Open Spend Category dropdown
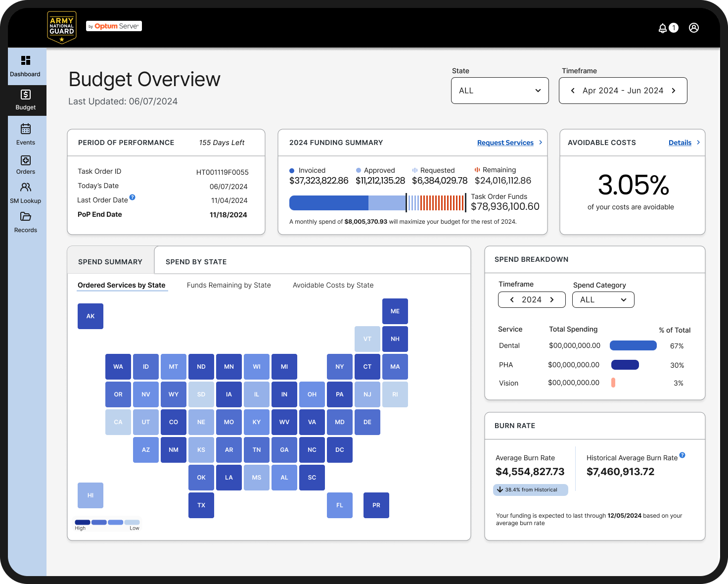 (603, 300)
